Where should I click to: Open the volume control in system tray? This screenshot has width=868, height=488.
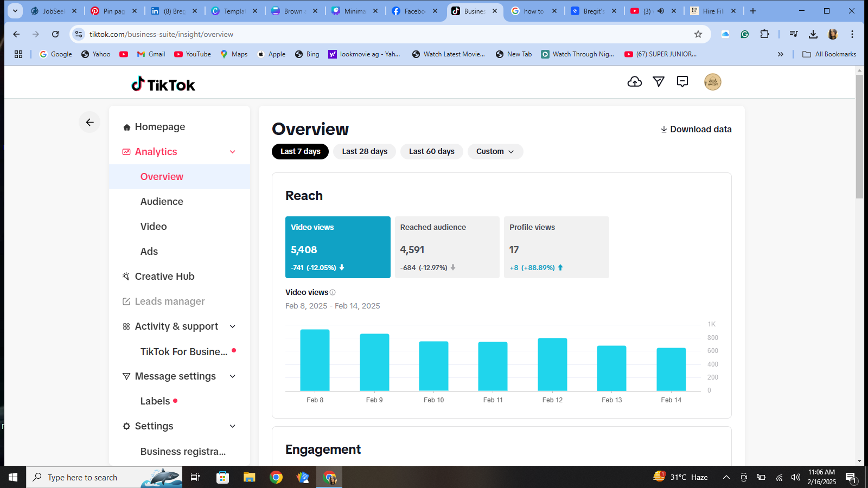[796, 477]
